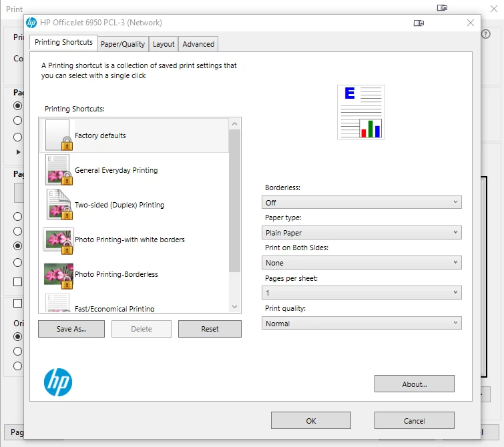The image size is (504, 447).
Task: Open the About... dialog
Action: tap(415, 384)
